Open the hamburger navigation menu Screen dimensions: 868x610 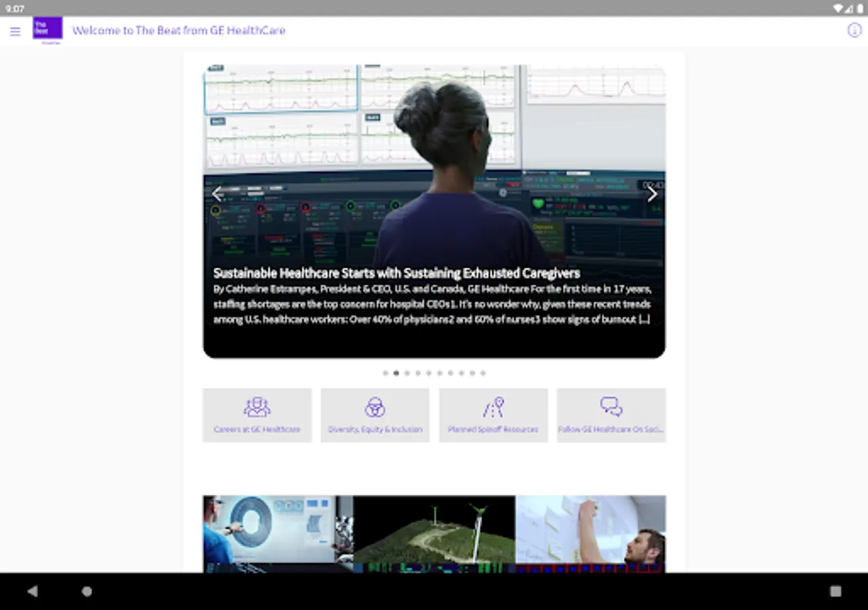pyautogui.click(x=15, y=31)
